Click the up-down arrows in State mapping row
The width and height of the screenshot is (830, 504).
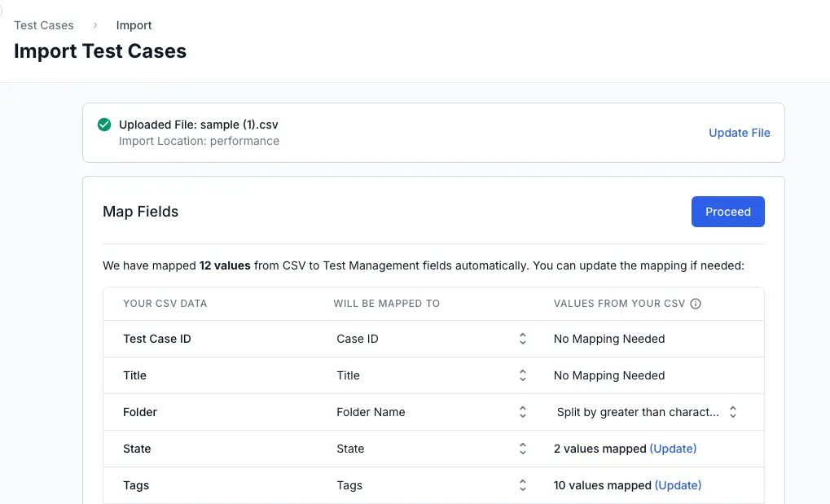(522, 449)
